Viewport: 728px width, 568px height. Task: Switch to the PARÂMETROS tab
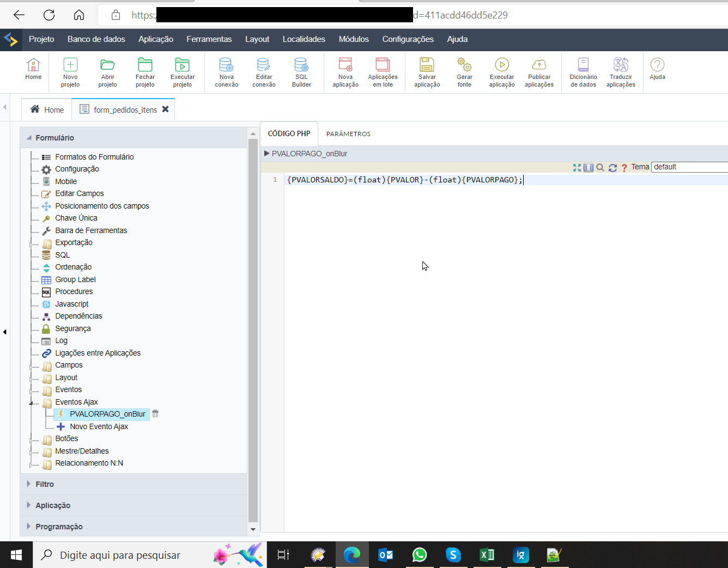(x=348, y=134)
